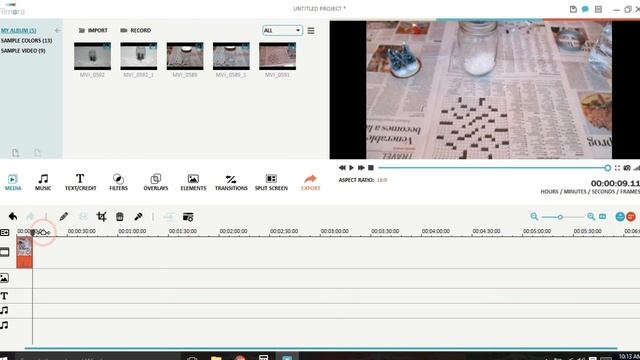
Task: Open the Action Cam tool icon
Action: 188,217
